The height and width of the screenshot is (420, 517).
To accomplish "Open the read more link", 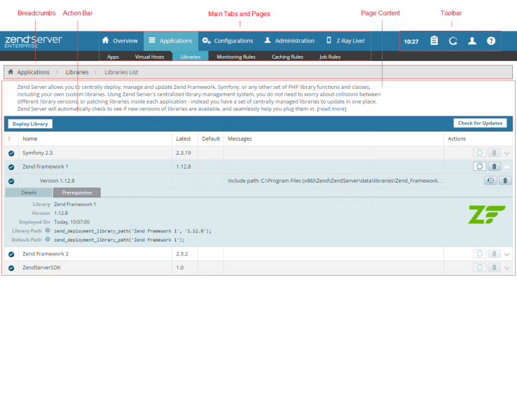I will click(331, 109).
